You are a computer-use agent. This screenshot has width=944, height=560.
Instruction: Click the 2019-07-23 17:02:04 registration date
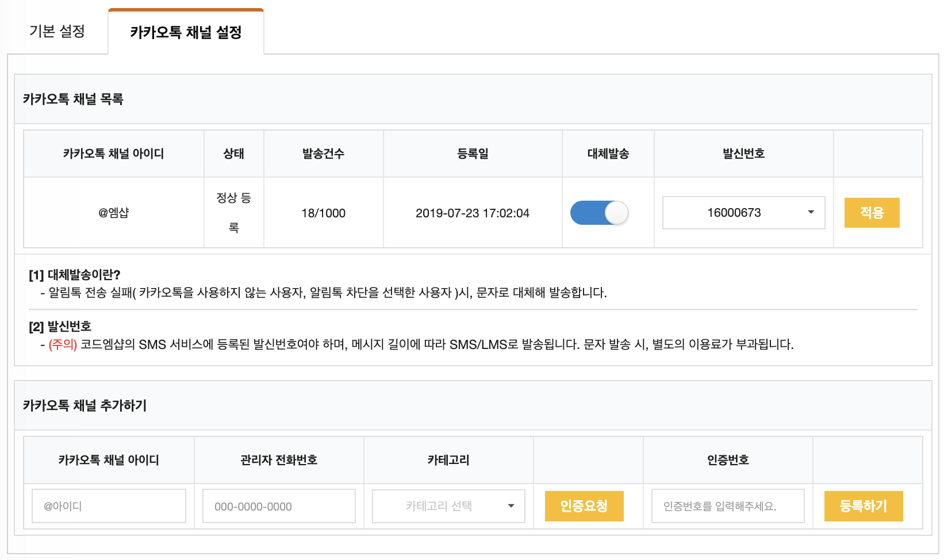(473, 213)
